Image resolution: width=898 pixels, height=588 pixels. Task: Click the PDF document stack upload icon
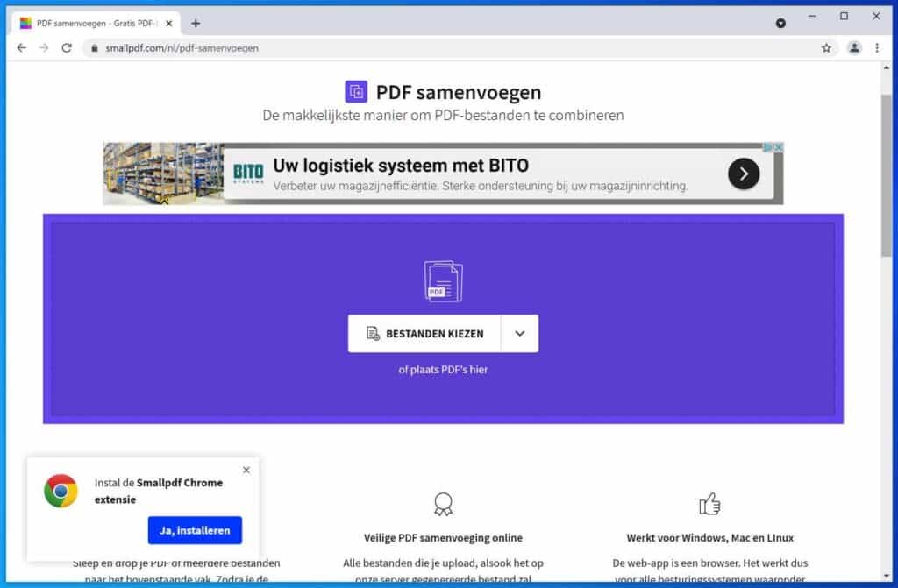point(442,279)
